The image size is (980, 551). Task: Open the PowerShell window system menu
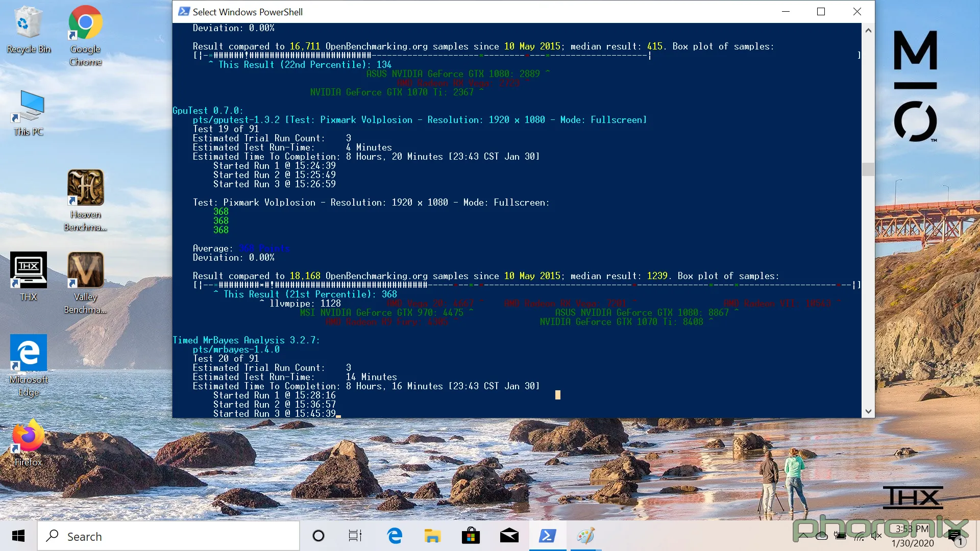(x=183, y=11)
